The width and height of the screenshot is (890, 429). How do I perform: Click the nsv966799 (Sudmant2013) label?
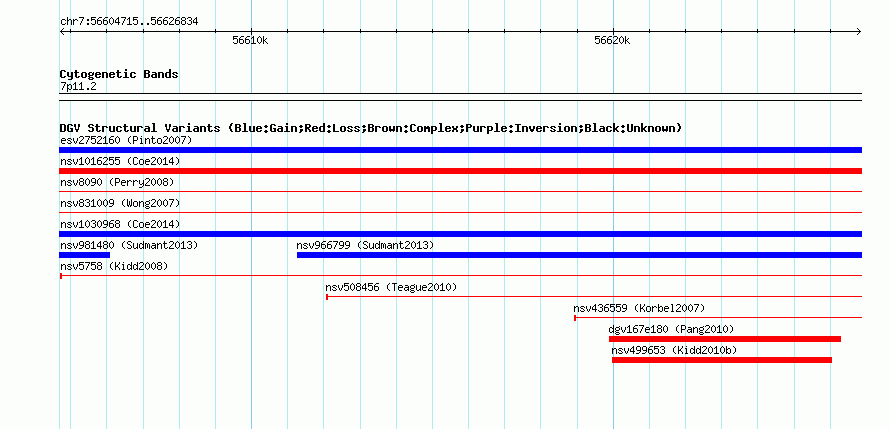[365, 245]
